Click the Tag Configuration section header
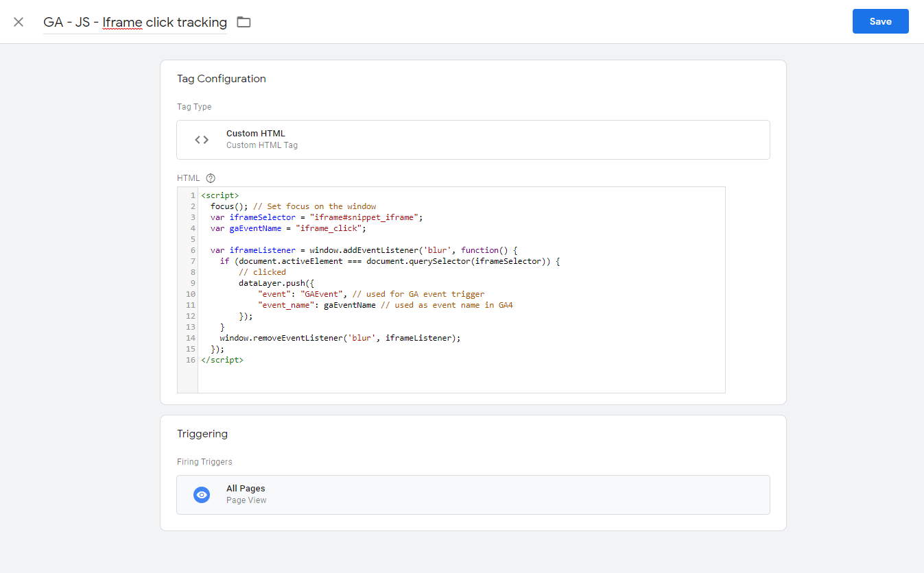Screen dimensions: 924x573 pos(221,78)
